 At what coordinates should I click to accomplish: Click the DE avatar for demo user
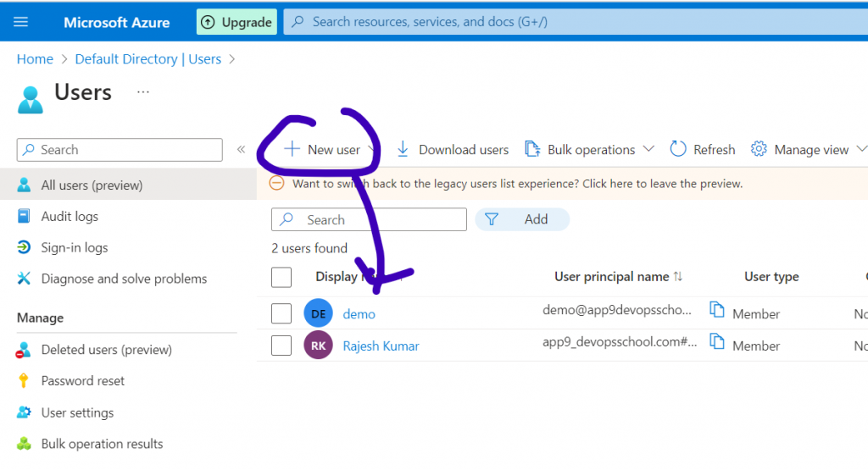[318, 313]
